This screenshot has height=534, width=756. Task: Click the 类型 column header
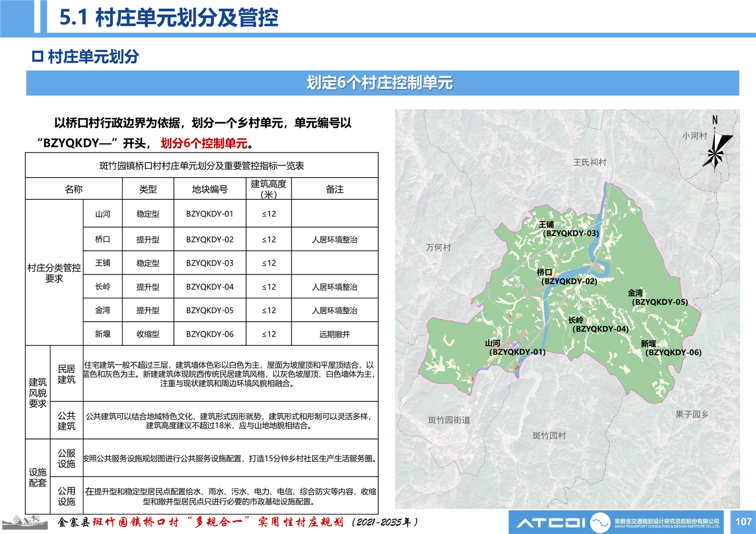point(148,189)
